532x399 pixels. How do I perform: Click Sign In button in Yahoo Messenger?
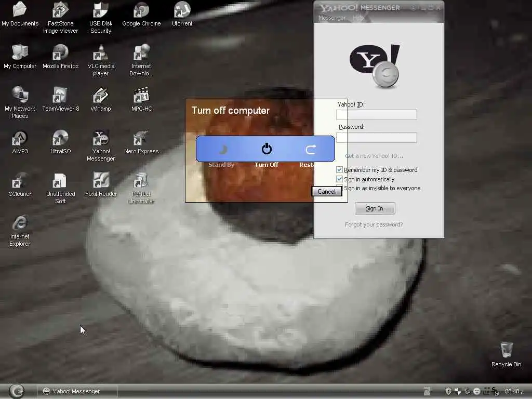pos(375,208)
